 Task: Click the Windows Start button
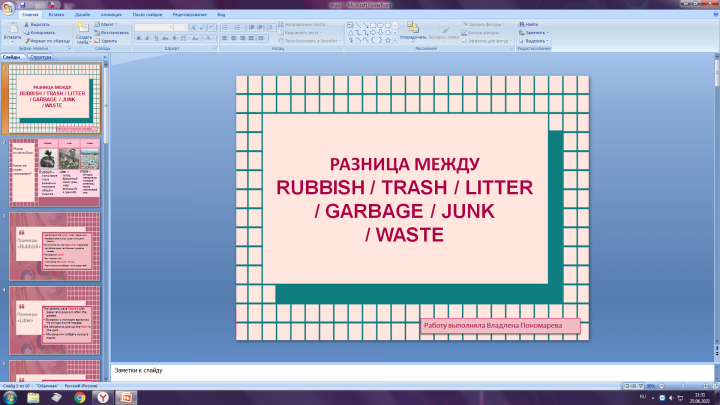click(10, 398)
